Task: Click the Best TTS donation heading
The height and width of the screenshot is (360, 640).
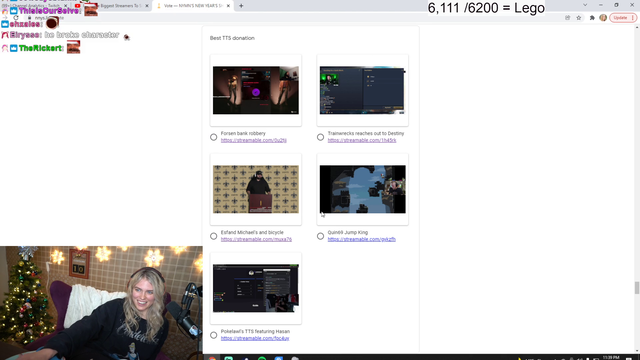Action: [x=232, y=38]
